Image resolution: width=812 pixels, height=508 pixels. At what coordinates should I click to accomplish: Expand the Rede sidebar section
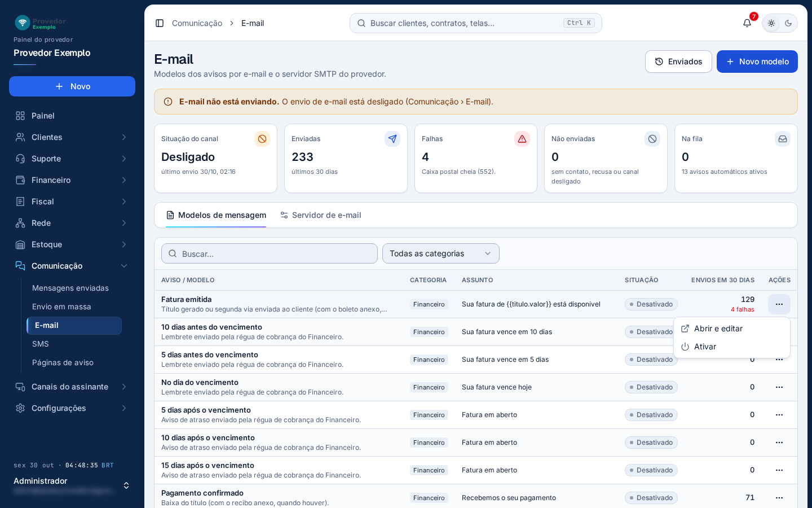72,223
